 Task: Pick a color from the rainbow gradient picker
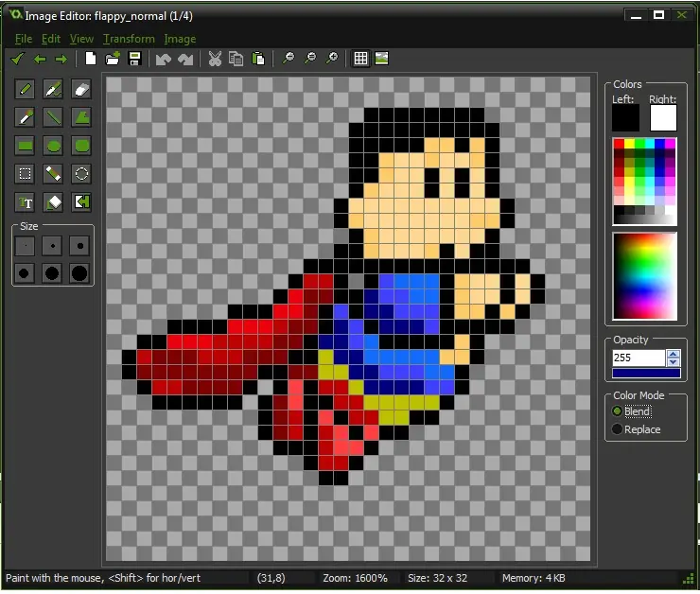[x=644, y=277]
